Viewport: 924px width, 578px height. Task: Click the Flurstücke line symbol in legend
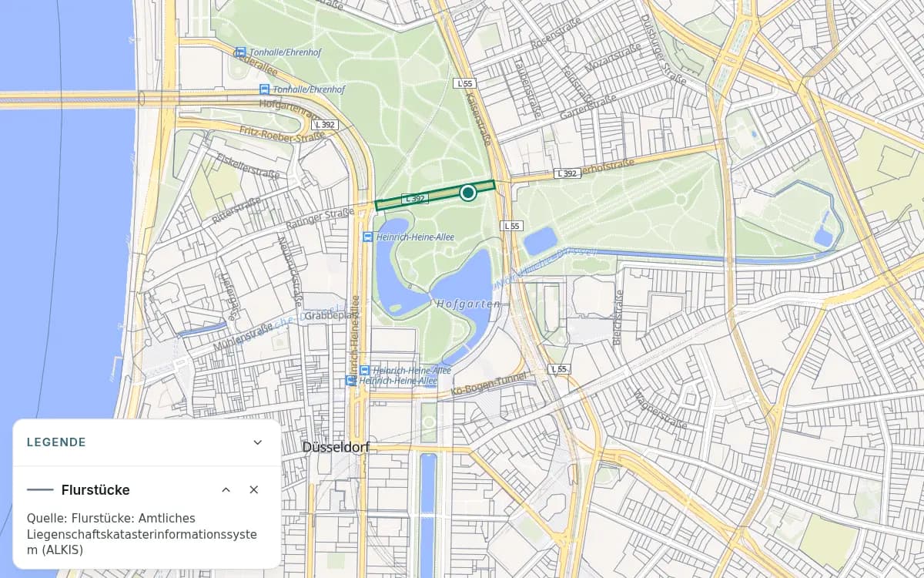pyautogui.click(x=40, y=490)
